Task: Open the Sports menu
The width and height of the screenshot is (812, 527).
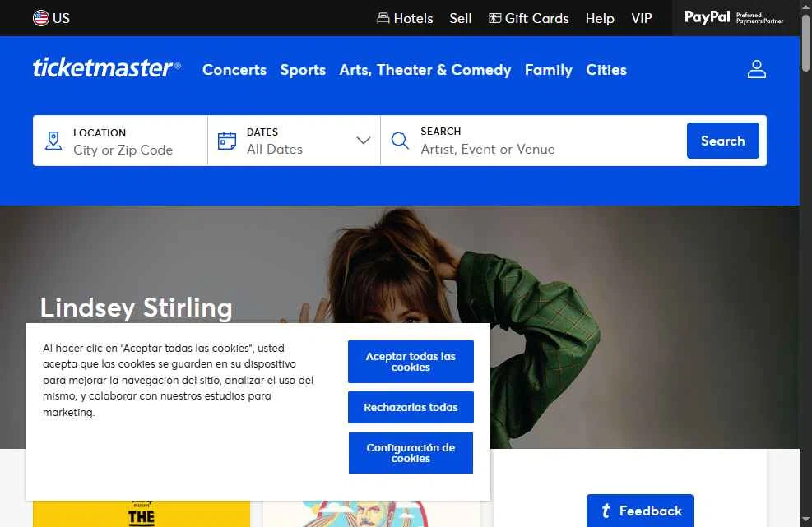Action: tap(303, 70)
